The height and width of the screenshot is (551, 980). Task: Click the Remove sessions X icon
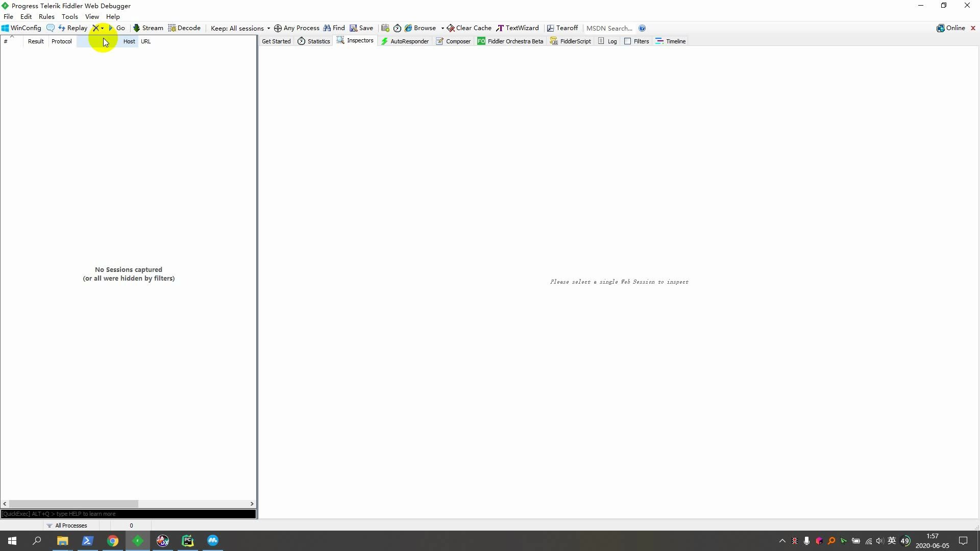pos(95,28)
